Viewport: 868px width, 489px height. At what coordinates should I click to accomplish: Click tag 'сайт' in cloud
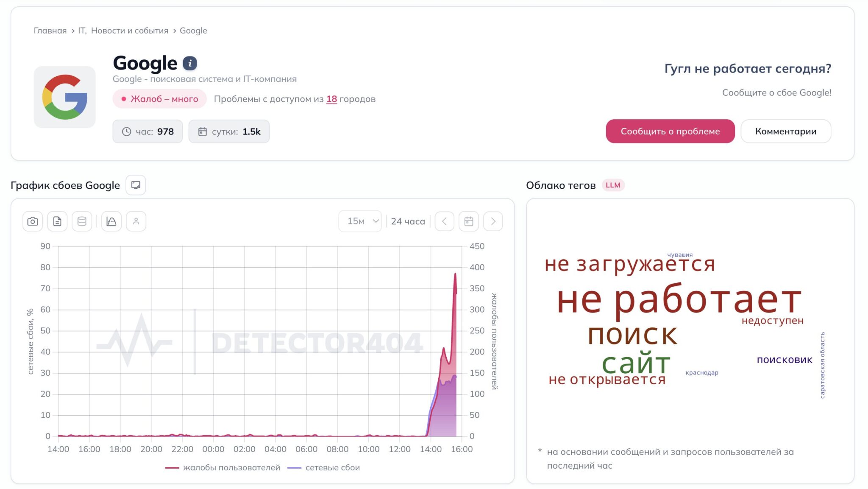click(x=636, y=363)
